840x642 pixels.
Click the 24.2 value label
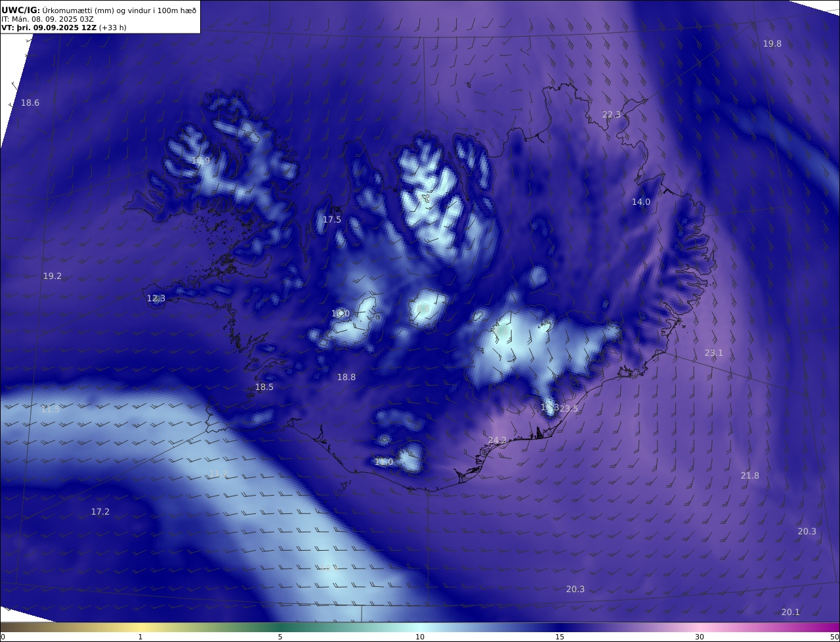[497, 440]
